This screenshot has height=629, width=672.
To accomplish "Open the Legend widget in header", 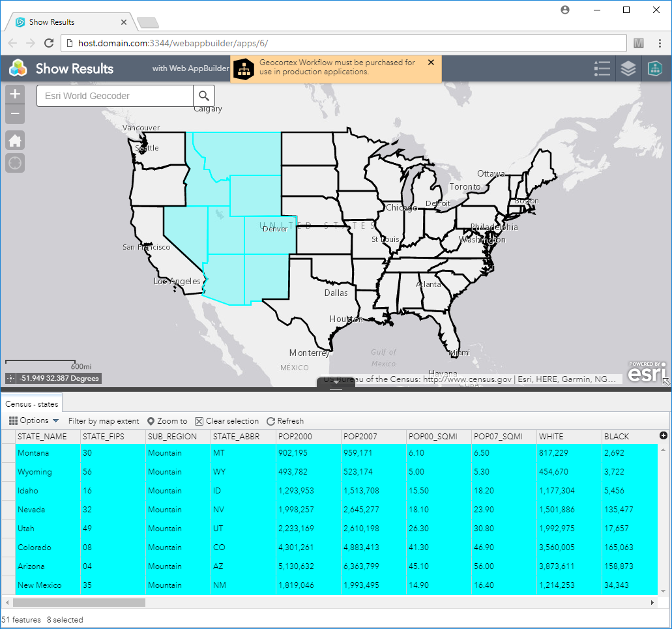I will pos(602,68).
